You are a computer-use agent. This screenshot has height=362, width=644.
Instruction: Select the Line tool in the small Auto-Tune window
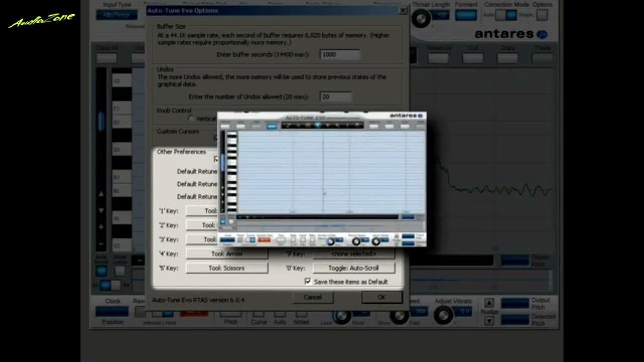click(288, 125)
